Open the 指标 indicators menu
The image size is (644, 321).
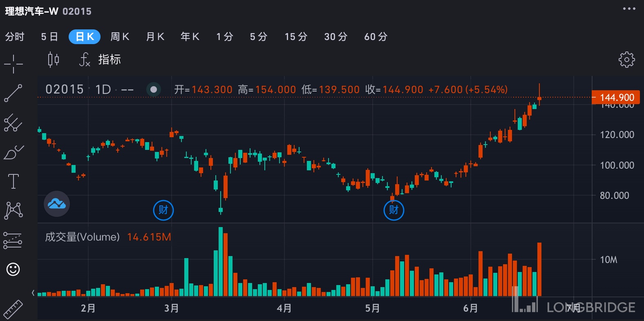pos(100,60)
